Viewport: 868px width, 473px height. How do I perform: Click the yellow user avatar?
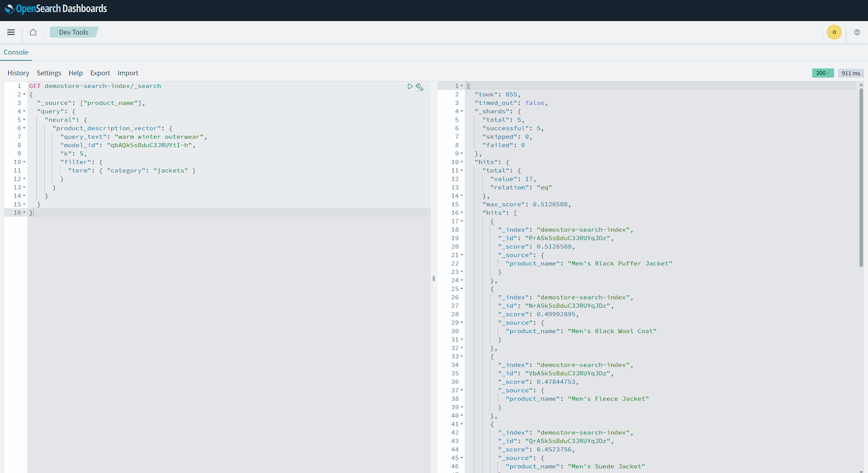834,32
